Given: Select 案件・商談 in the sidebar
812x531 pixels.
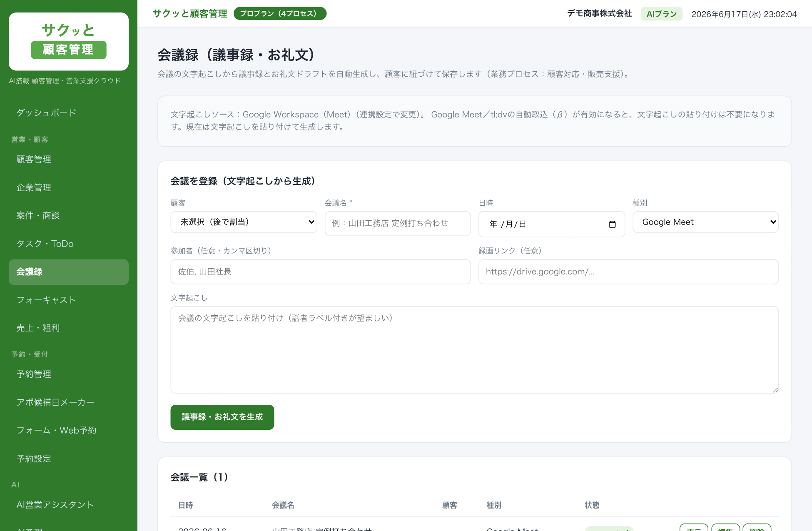Looking at the screenshot, I should pos(69,215).
